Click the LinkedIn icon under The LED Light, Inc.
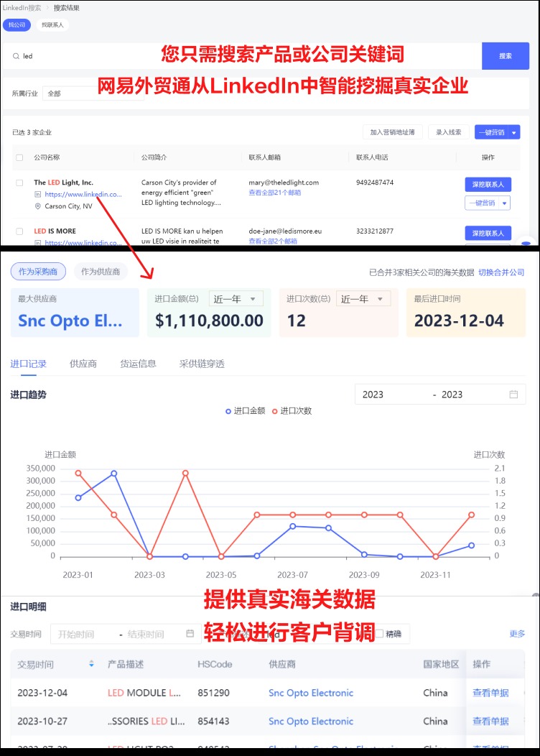 click(x=37, y=194)
